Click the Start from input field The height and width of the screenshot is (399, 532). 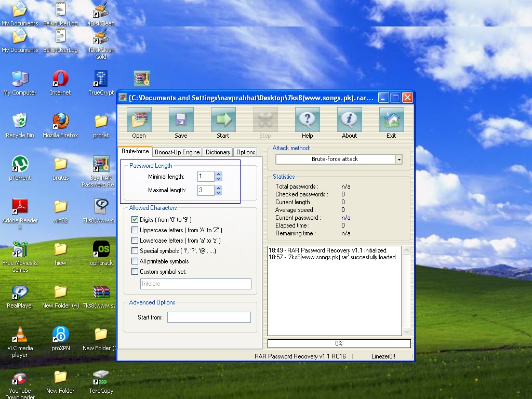click(x=209, y=317)
